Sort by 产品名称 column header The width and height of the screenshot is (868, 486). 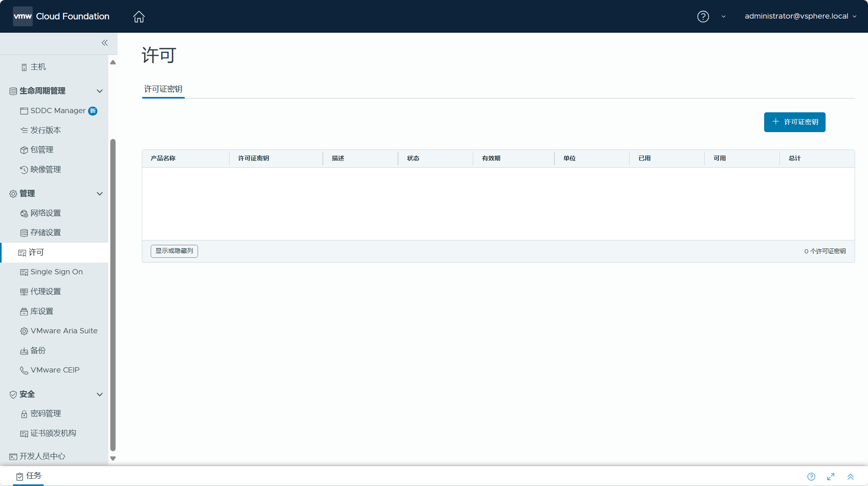(x=163, y=158)
